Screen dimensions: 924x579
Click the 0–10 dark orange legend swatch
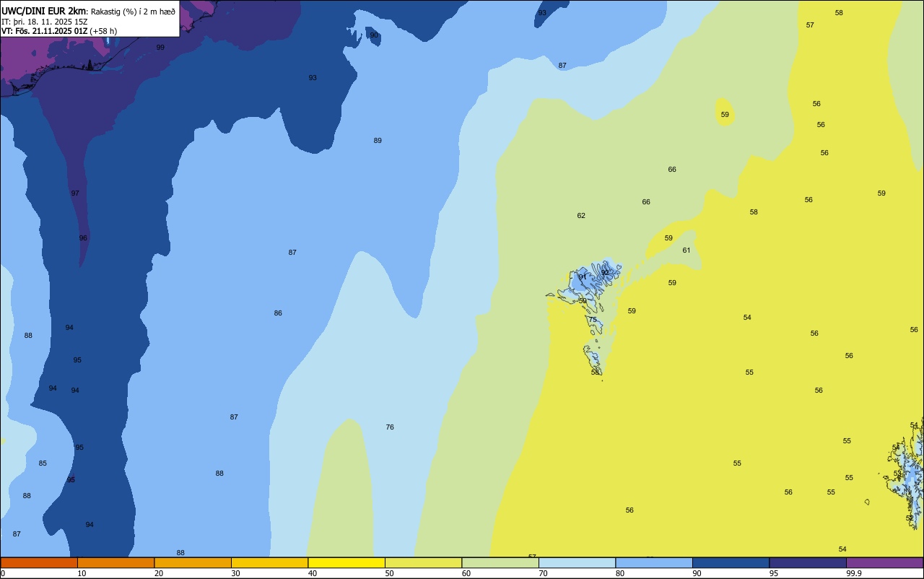pyautogui.click(x=39, y=562)
